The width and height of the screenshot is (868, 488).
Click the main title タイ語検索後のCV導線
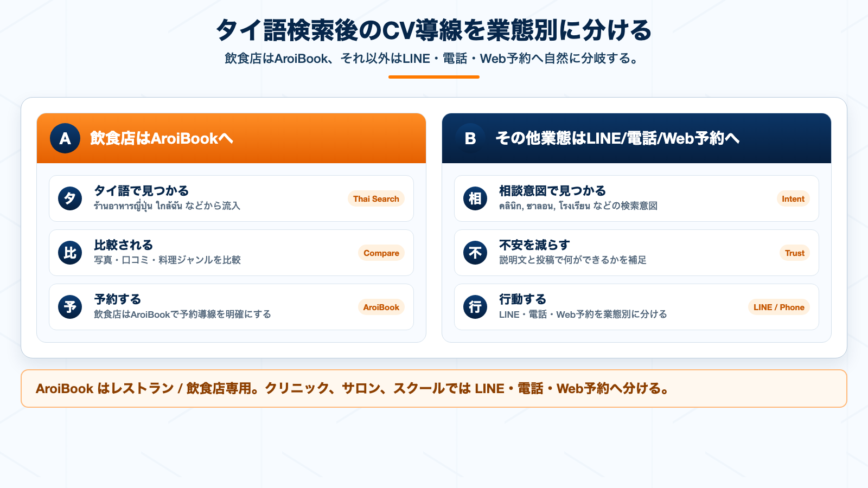(434, 30)
